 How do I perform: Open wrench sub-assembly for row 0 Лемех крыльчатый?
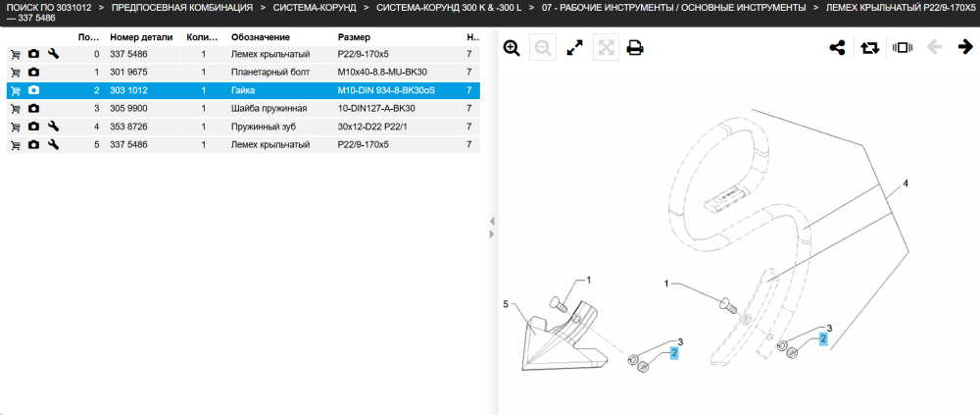tap(54, 55)
